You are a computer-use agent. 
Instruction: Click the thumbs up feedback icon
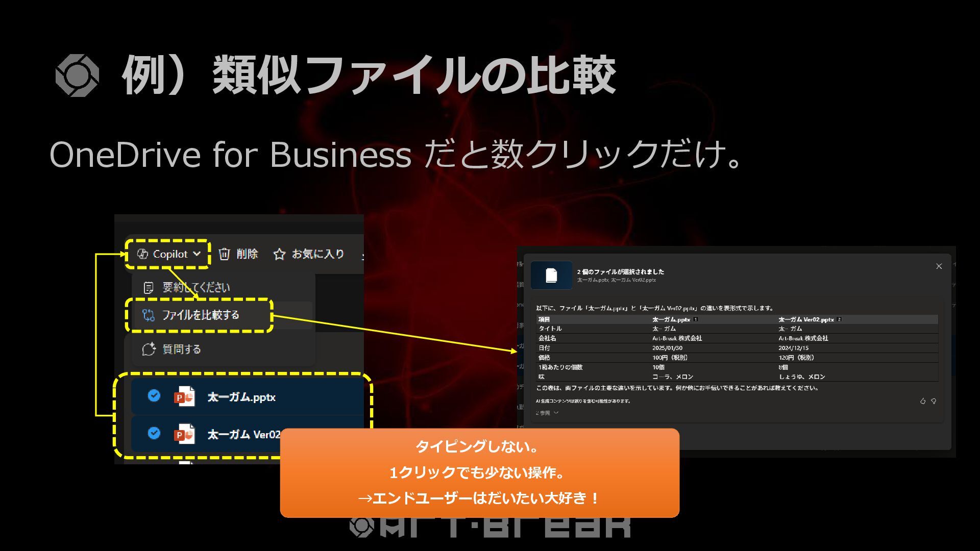pyautogui.click(x=922, y=401)
